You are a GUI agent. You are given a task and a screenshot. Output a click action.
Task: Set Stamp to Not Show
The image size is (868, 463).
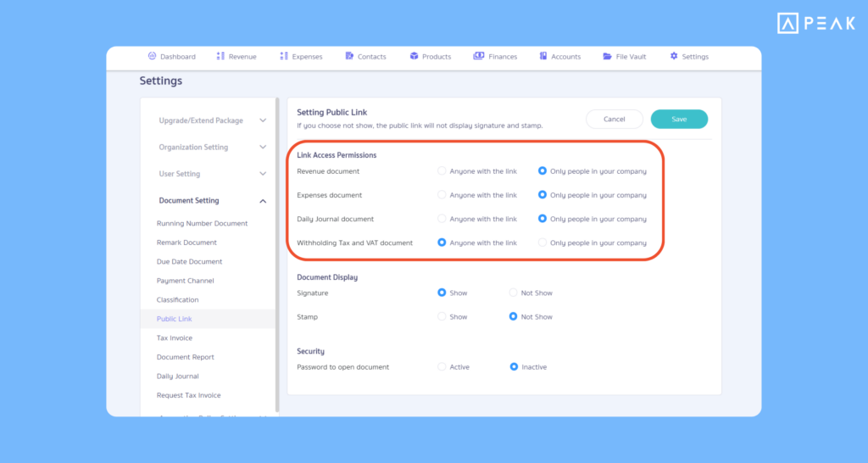tap(513, 316)
